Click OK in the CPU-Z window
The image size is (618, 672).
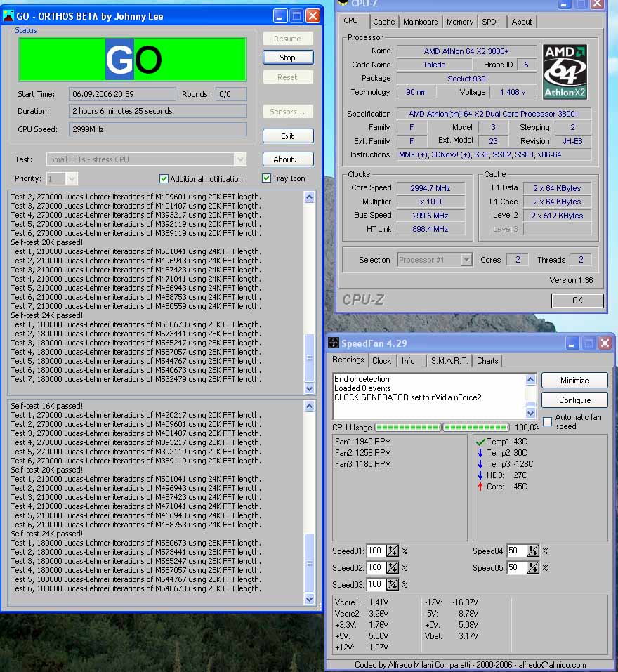point(577,301)
